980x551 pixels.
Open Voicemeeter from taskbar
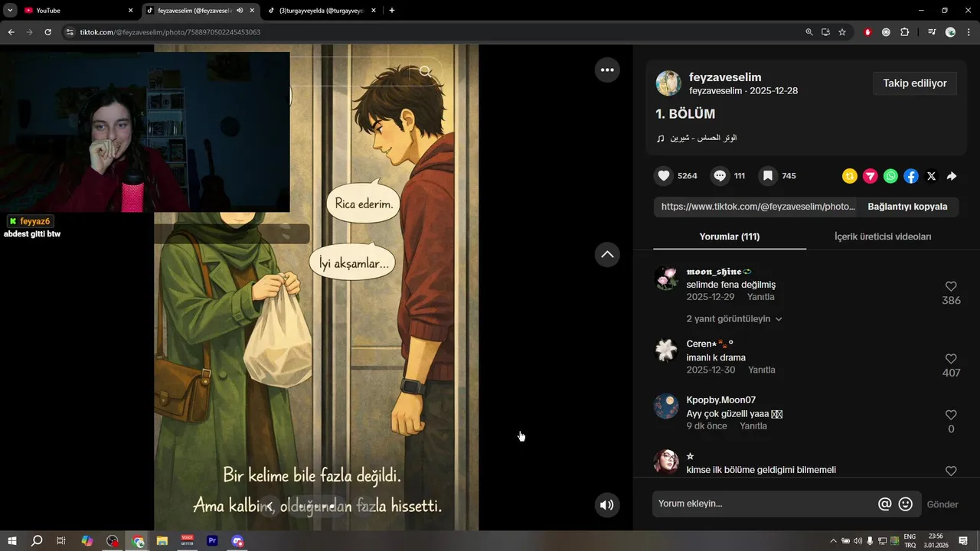click(188, 541)
